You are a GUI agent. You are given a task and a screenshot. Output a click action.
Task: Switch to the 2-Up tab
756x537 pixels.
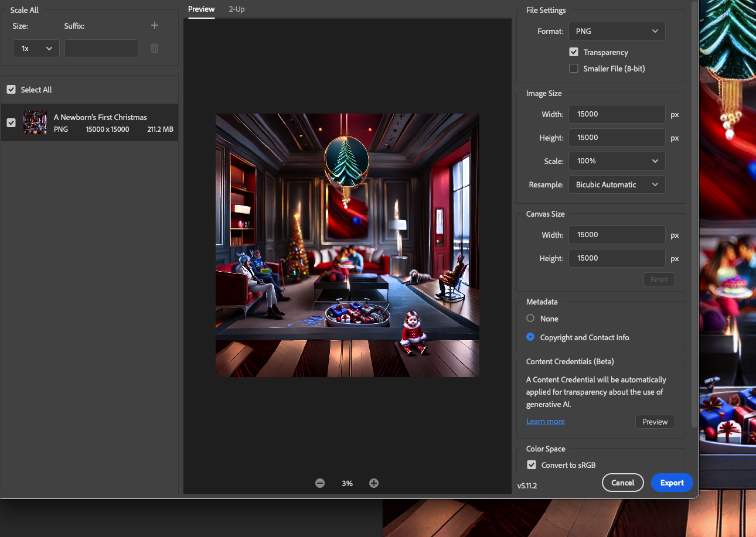tap(237, 9)
